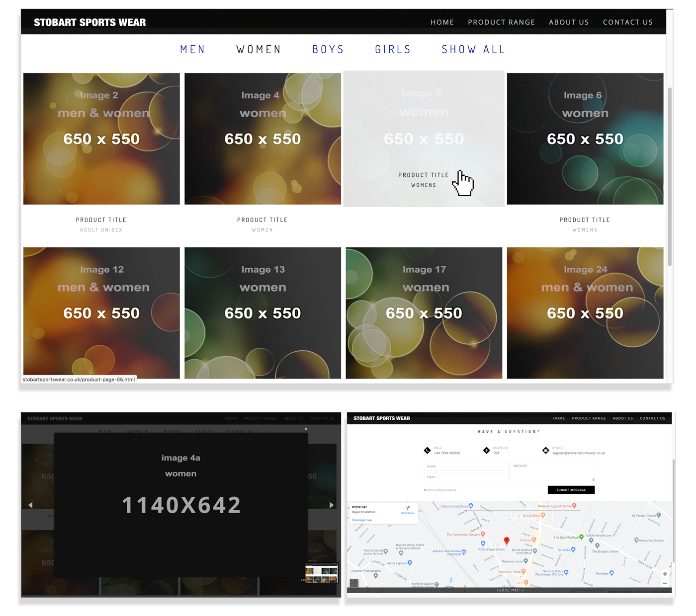Select the SHOW ALL filter

click(x=473, y=49)
